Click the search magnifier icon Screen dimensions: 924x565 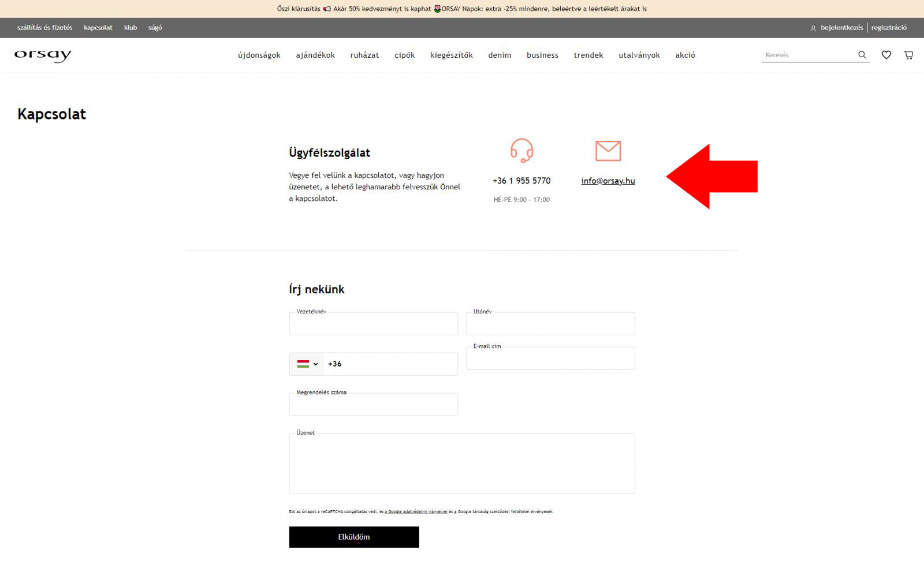coord(862,55)
